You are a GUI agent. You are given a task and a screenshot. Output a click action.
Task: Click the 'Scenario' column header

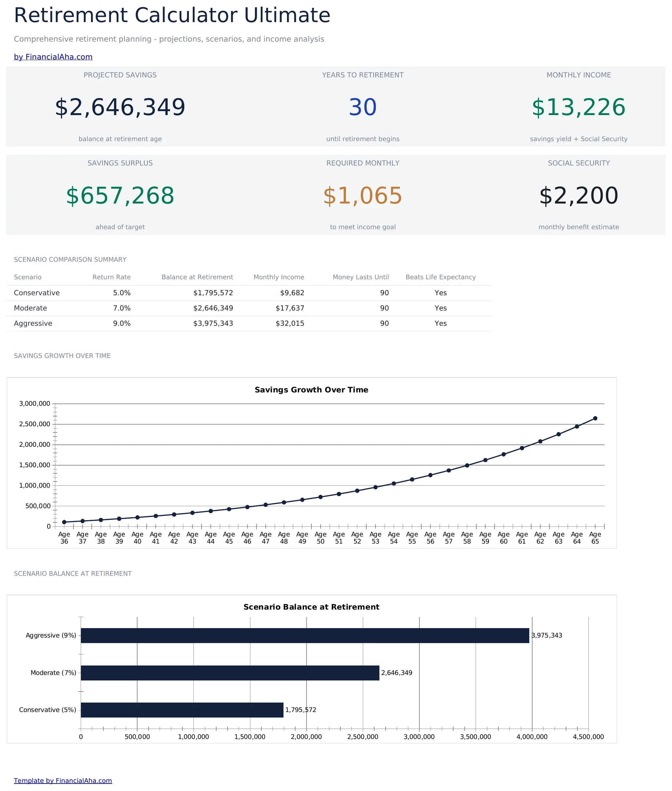(28, 277)
